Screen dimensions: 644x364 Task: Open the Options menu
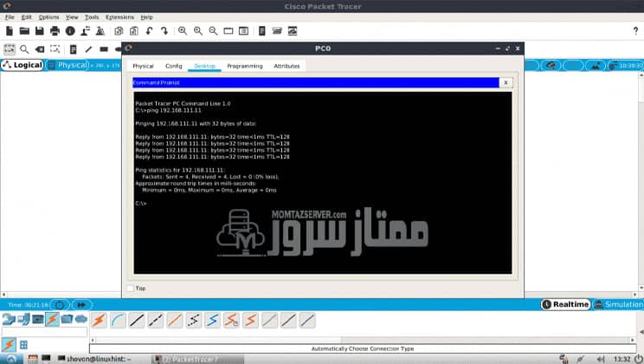point(48,17)
